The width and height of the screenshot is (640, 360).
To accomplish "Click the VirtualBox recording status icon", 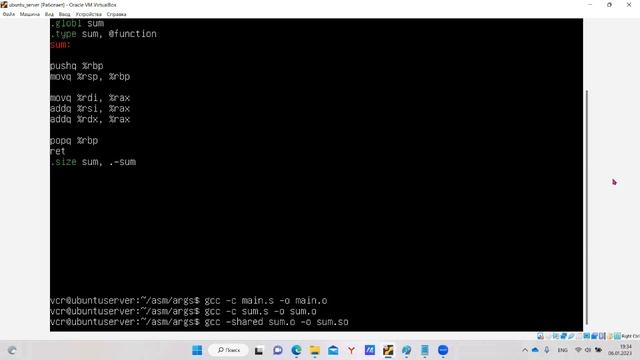I will [x=594, y=336].
